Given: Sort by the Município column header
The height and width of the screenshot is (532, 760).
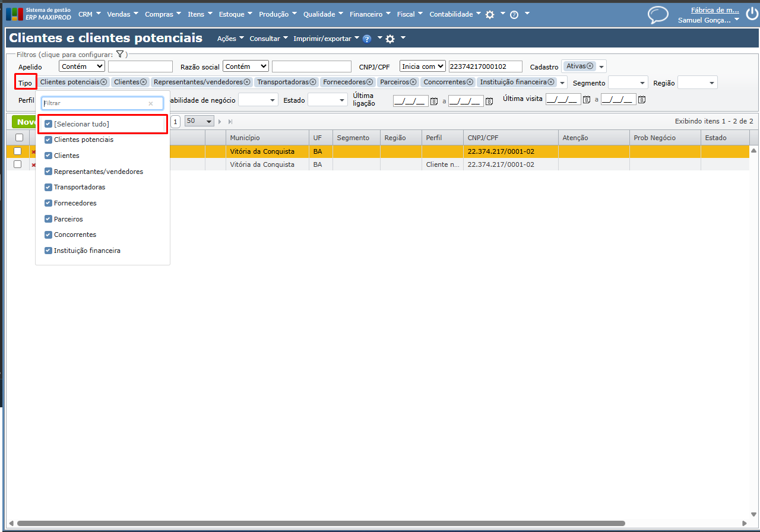Looking at the screenshot, I should [267, 138].
